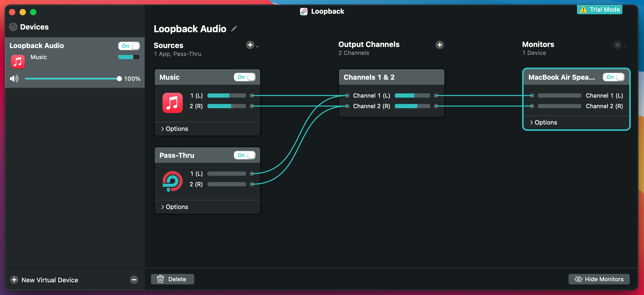This screenshot has width=644, height=295.
Task: Select the Loopback Audio device in sidebar
Action: (x=75, y=62)
